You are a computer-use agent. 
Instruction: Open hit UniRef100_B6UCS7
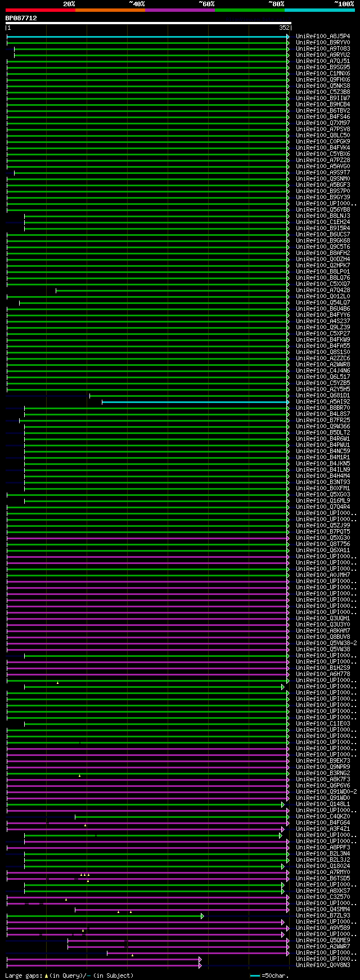(x=323, y=234)
